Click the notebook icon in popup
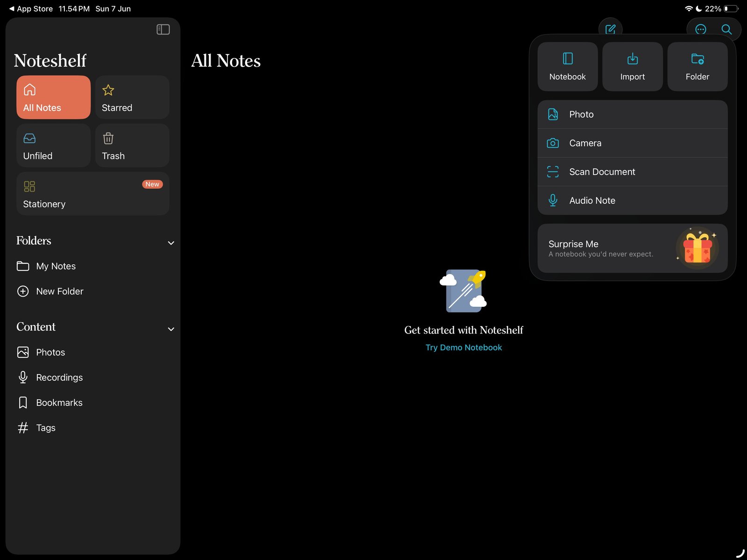 (568, 58)
